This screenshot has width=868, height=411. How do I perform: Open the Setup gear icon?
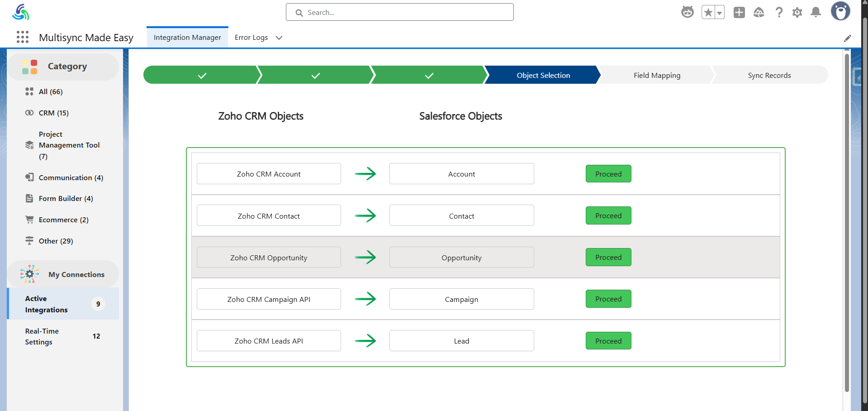point(797,12)
